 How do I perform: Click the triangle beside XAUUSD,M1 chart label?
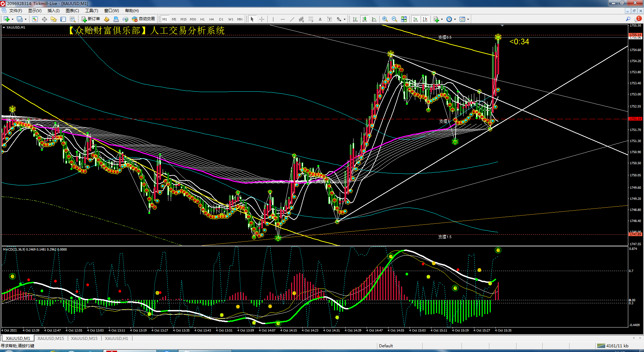[x=4, y=28]
